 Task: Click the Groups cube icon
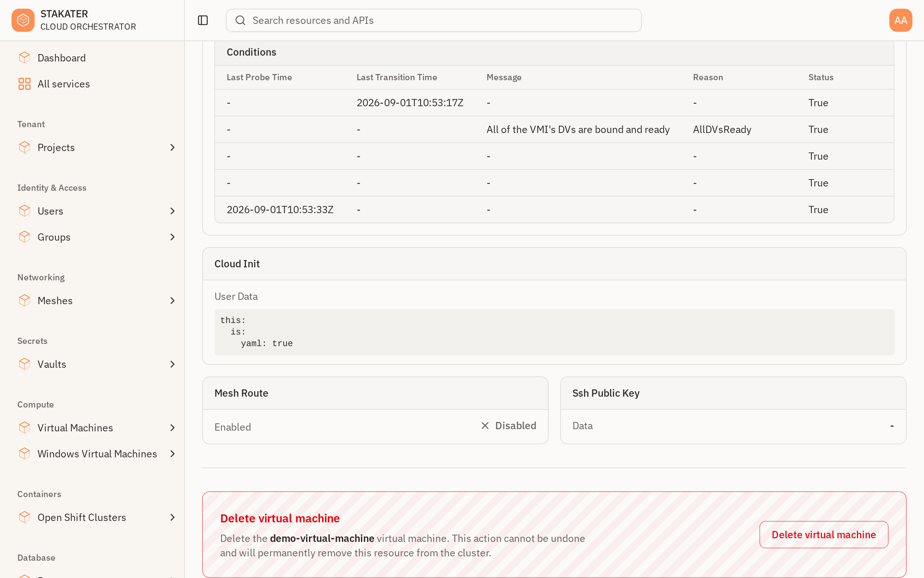25,237
